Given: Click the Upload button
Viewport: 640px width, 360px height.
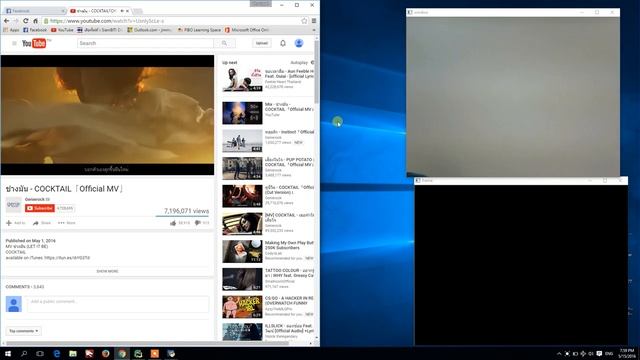Looking at the screenshot, I should (x=262, y=43).
